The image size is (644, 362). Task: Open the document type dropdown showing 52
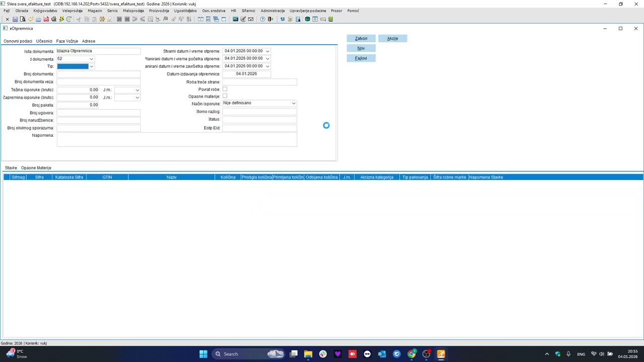[x=92, y=59]
